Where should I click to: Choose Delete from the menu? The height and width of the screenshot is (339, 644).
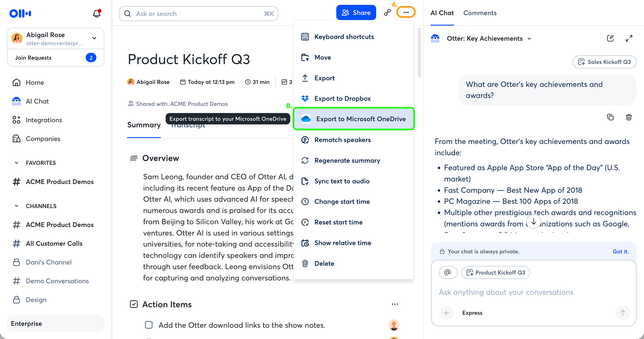(354, 264)
